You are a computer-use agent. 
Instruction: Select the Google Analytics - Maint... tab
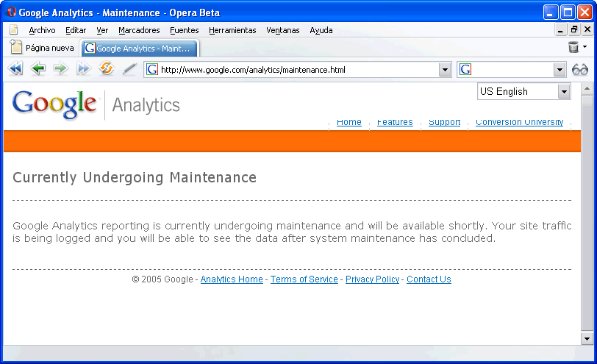point(140,49)
